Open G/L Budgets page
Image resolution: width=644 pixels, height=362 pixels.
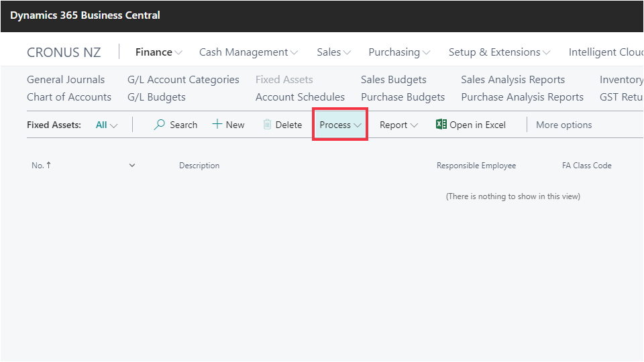point(156,97)
